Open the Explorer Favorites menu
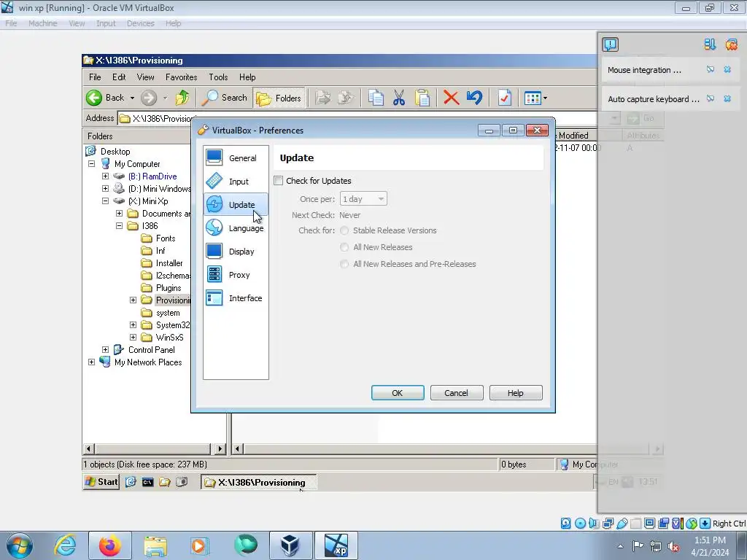 (181, 77)
